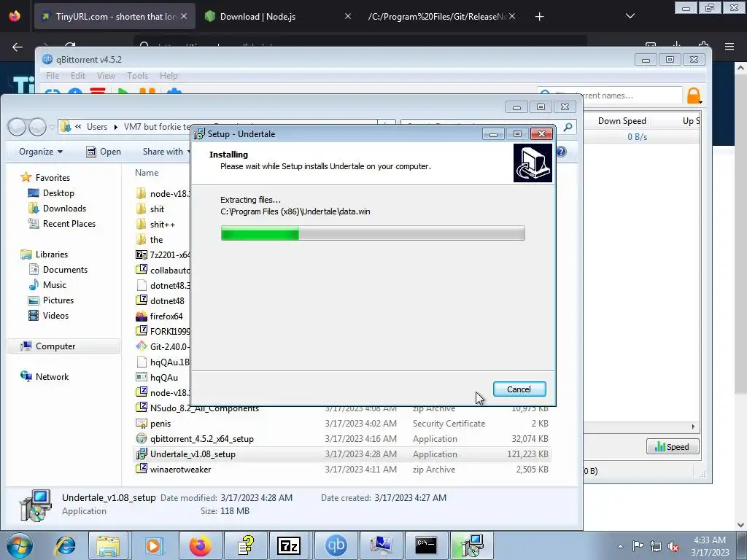
Task: Open File menu in qBittorrent
Action: click(x=53, y=75)
